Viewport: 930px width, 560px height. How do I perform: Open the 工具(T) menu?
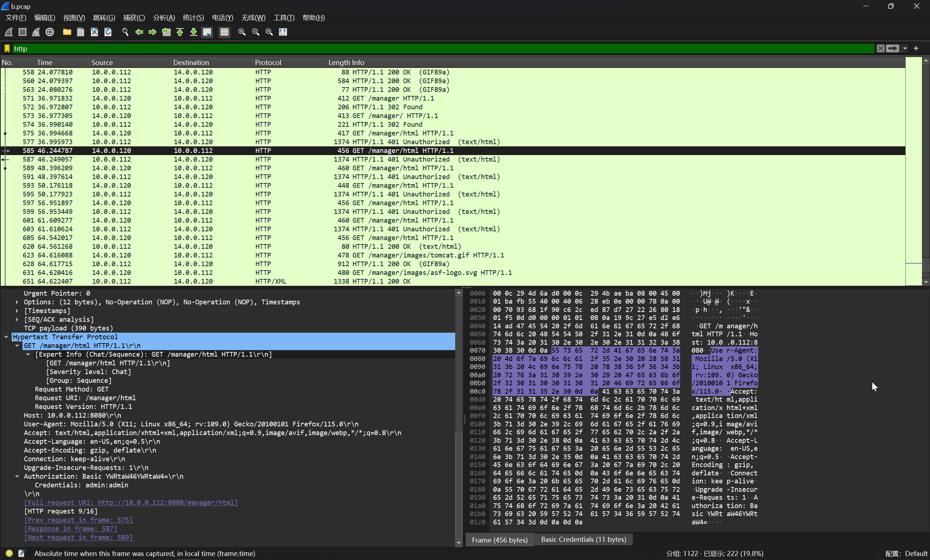point(284,18)
